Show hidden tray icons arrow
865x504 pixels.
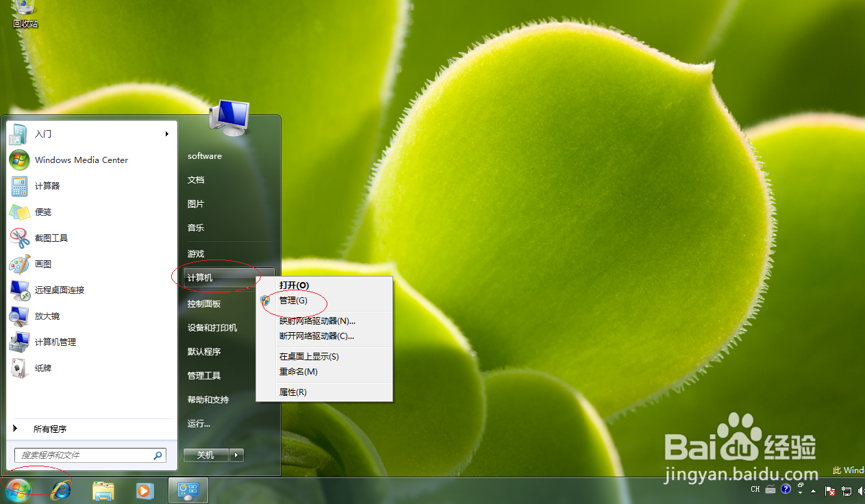click(813, 492)
